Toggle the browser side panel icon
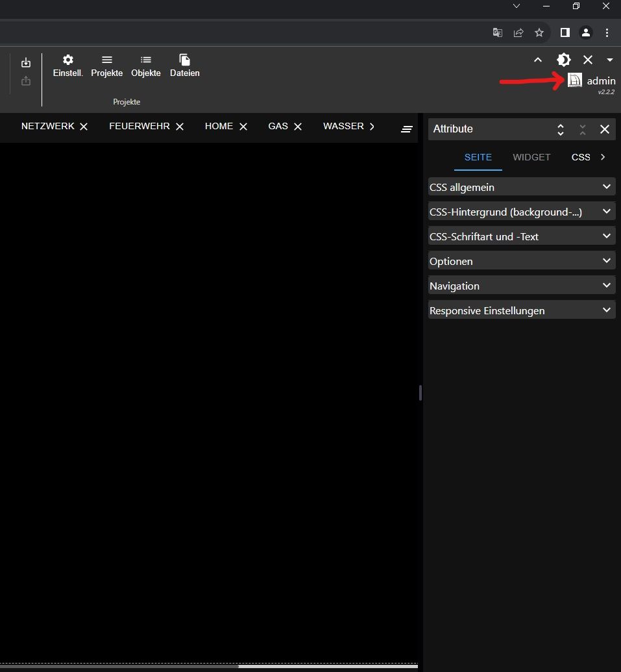Screen dimensions: 621x672 point(565,32)
